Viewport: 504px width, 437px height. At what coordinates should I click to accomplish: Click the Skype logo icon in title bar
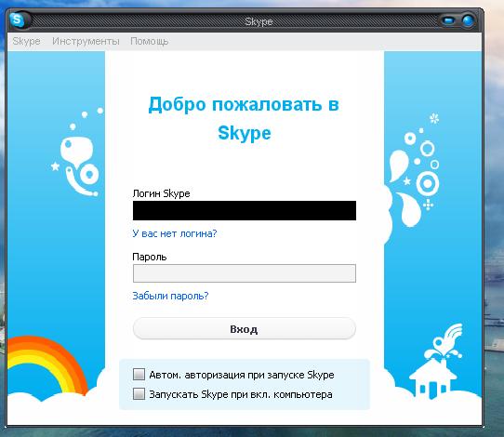point(18,20)
